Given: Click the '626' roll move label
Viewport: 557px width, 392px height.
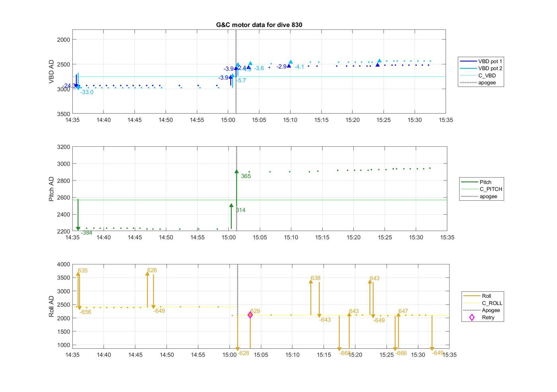Looking at the screenshot, I should (152, 270).
